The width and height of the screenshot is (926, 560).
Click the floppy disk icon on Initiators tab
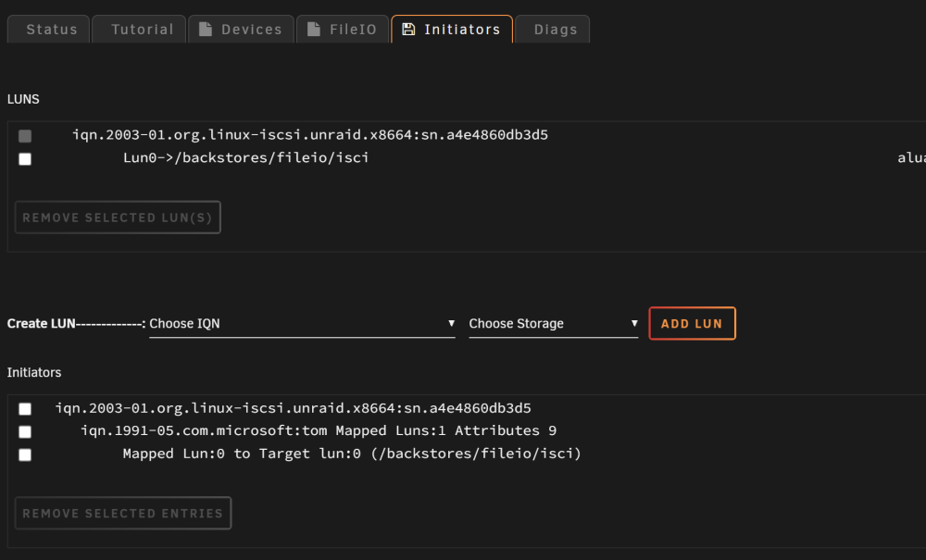pos(408,29)
